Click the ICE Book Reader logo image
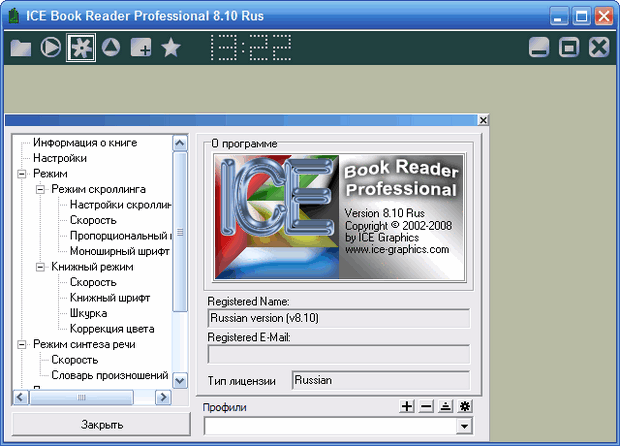The image size is (620, 446). coord(339,217)
